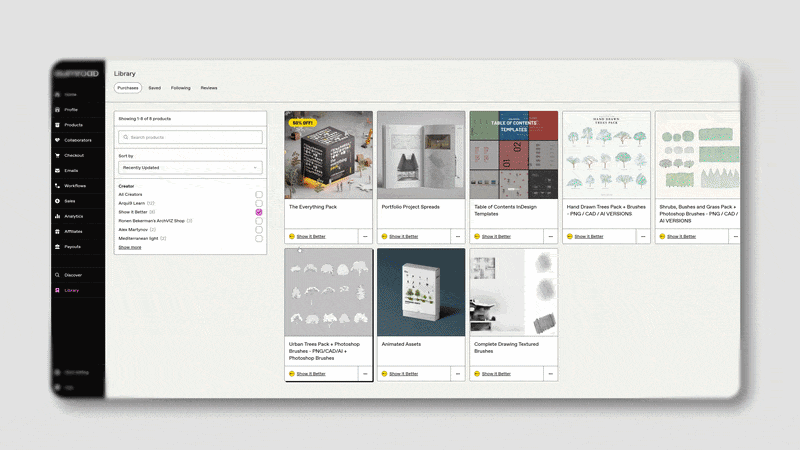Open the Recently Updated sort dropdown
The image size is (800, 450).
tap(190, 167)
